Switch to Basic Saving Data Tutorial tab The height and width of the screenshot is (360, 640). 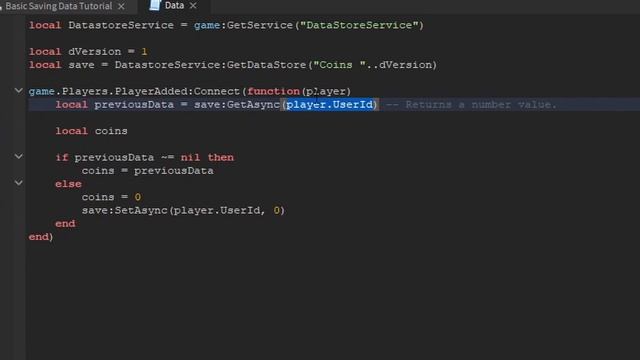coord(58,6)
